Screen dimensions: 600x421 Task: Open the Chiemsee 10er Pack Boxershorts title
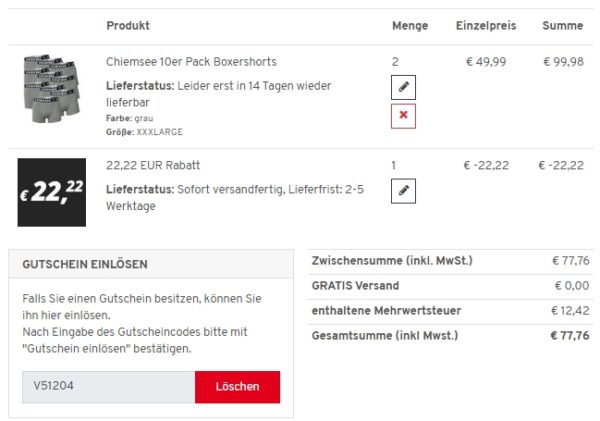pyautogui.click(x=191, y=62)
